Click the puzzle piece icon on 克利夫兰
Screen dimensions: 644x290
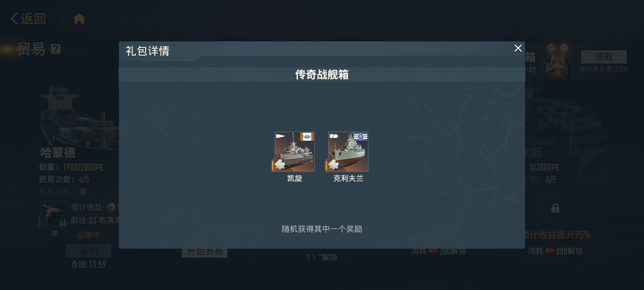click(333, 165)
